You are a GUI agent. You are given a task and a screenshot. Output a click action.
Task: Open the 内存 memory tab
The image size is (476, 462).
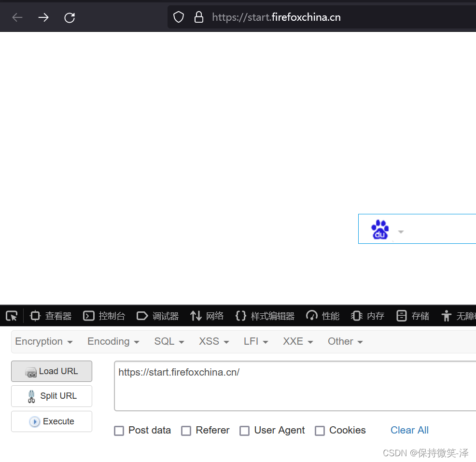tap(368, 316)
